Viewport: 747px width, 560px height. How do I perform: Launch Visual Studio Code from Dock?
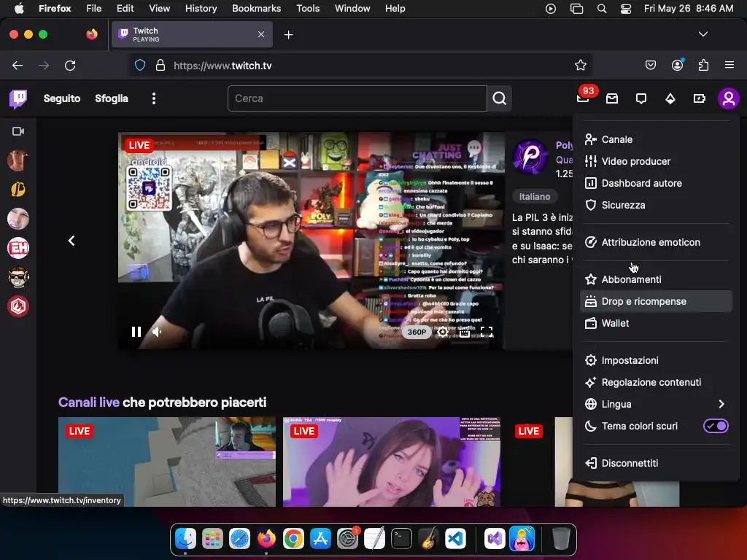pyautogui.click(x=455, y=539)
